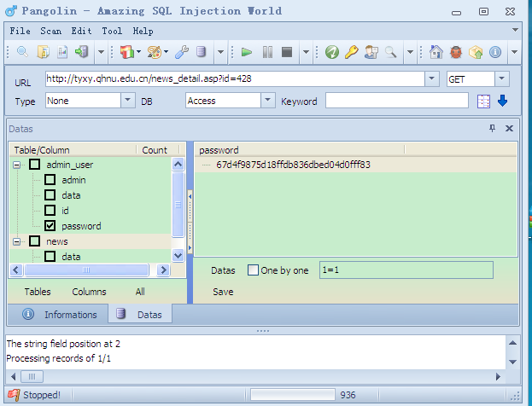Click the Datas button beside One by one

click(223, 270)
